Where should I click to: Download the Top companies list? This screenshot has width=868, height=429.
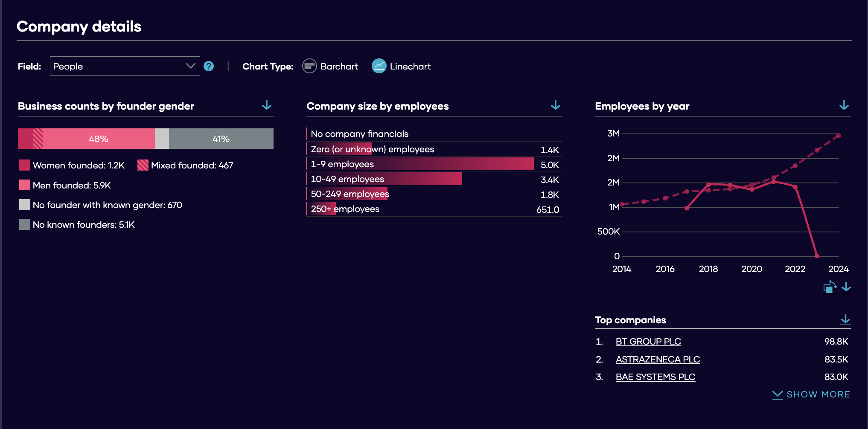pos(845,320)
